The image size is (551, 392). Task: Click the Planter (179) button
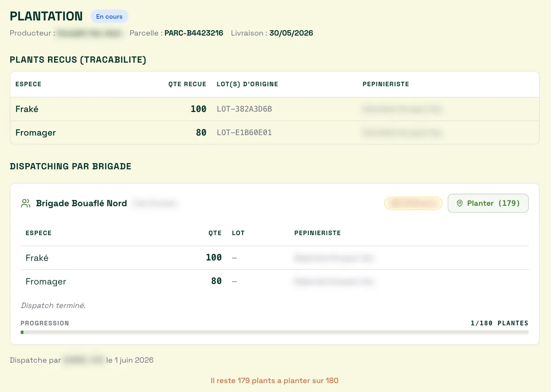click(488, 203)
